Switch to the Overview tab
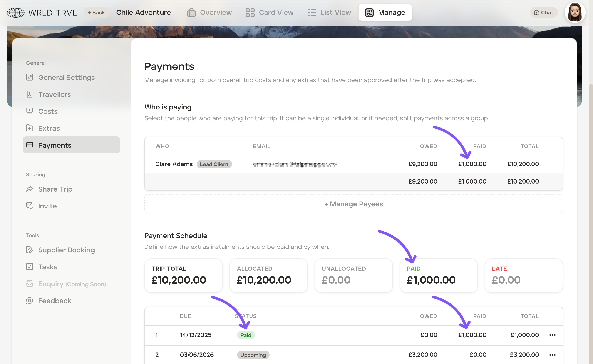This screenshot has width=593, height=364. (x=209, y=13)
